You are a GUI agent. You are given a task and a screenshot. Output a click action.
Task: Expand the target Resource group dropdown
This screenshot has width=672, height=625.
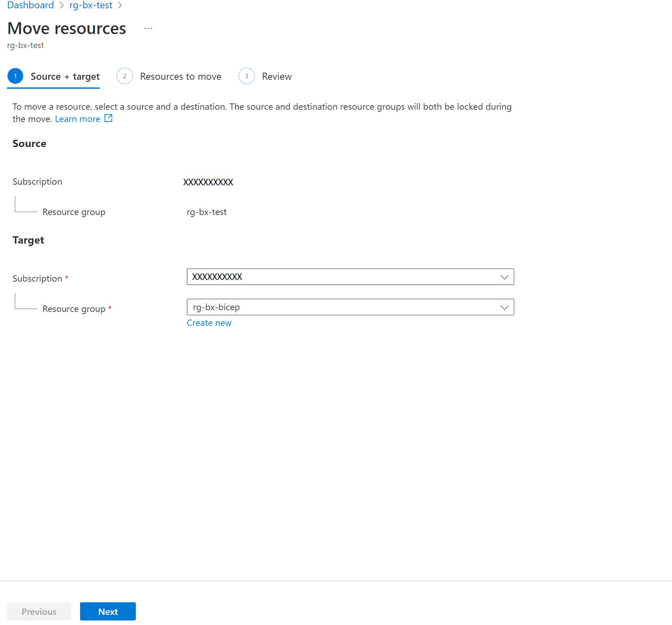pos(350,307)
